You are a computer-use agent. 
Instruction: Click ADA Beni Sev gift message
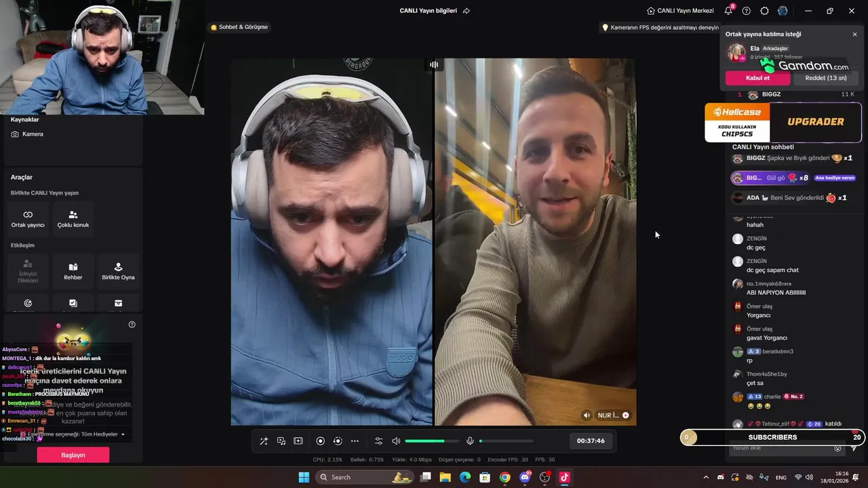pyautogui.click(x=790, y=198)
